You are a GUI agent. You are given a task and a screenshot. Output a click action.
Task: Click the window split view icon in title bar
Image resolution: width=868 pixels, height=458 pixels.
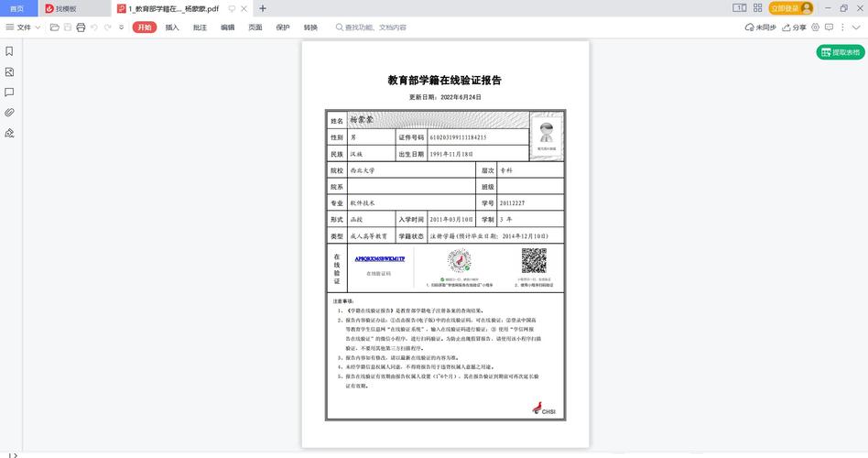[740, 7]
